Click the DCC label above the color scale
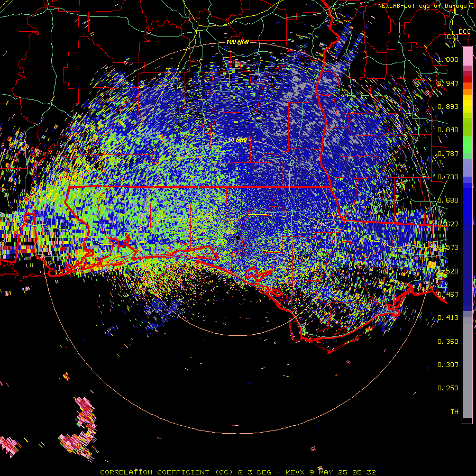This screenshot has height=476, width=476. (x=464, y=32)
